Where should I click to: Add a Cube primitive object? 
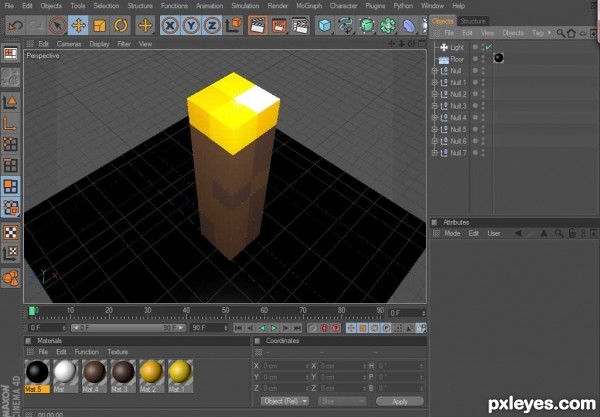pyautogui.click(x=325, y=26)
